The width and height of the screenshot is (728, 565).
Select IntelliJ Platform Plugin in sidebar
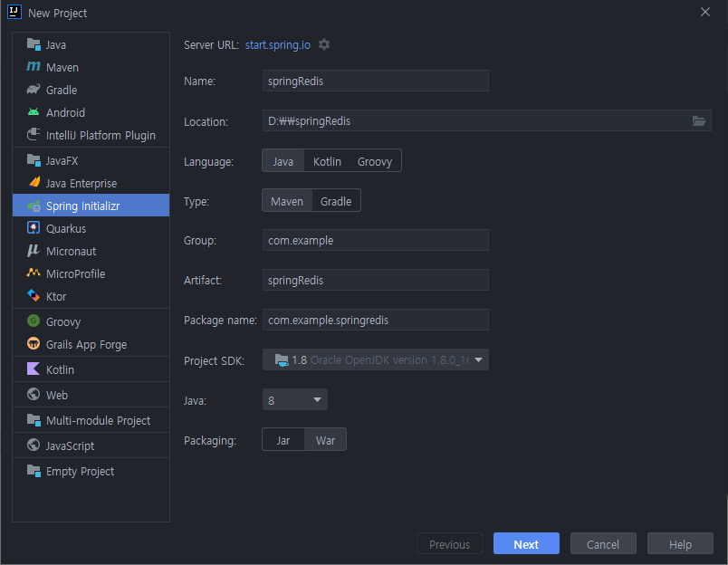coord(91,135)
